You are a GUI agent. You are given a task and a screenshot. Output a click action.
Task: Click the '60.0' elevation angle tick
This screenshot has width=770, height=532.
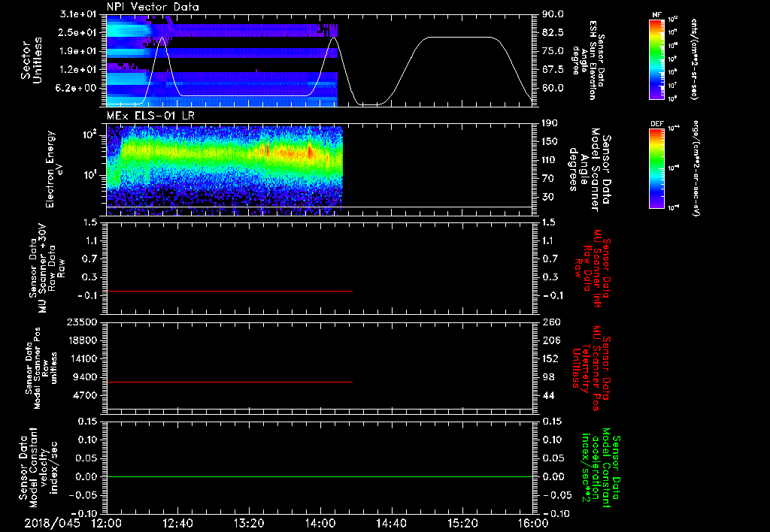(553, 88)
